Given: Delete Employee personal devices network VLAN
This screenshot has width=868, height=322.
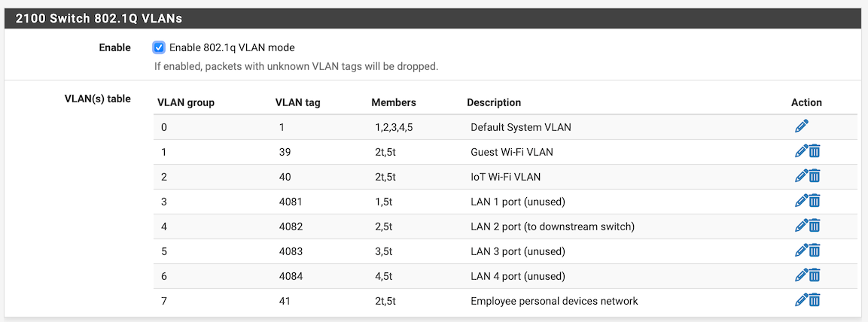Looking at the screenshot, I should click(x=815, y=300).
